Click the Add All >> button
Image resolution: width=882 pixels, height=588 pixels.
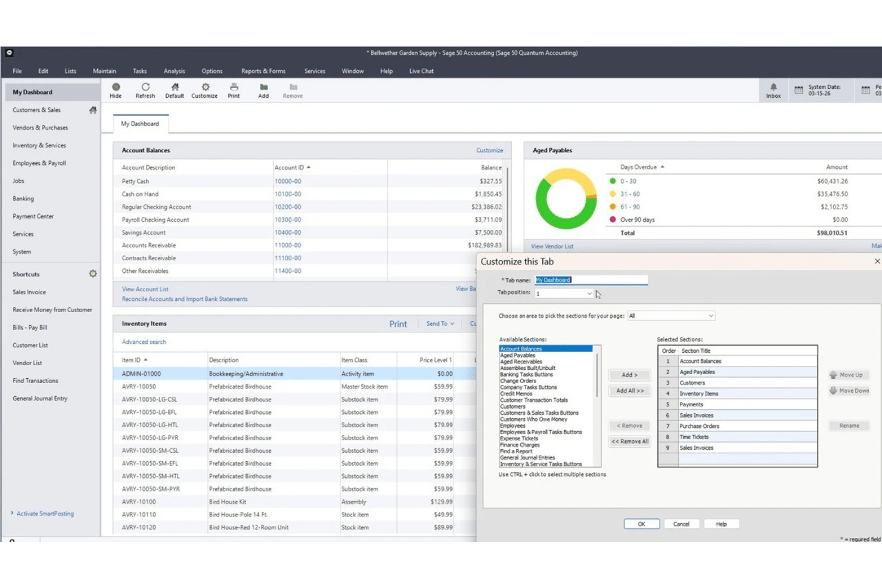point(629,391)
